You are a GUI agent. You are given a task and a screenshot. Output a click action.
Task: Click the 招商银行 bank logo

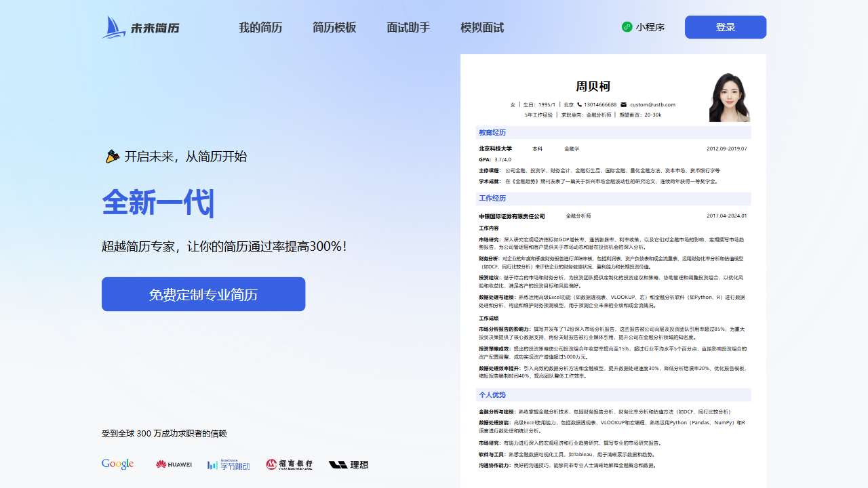(290, 464)
